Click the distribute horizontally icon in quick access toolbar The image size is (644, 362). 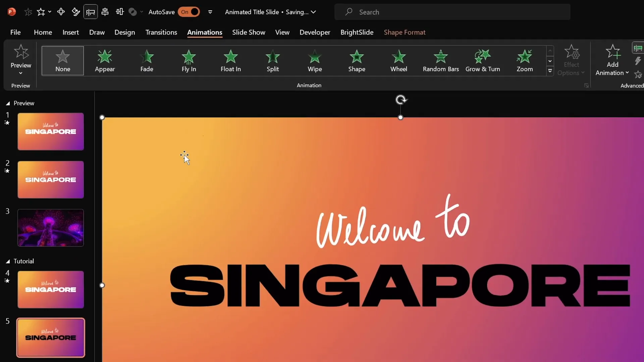120,12
